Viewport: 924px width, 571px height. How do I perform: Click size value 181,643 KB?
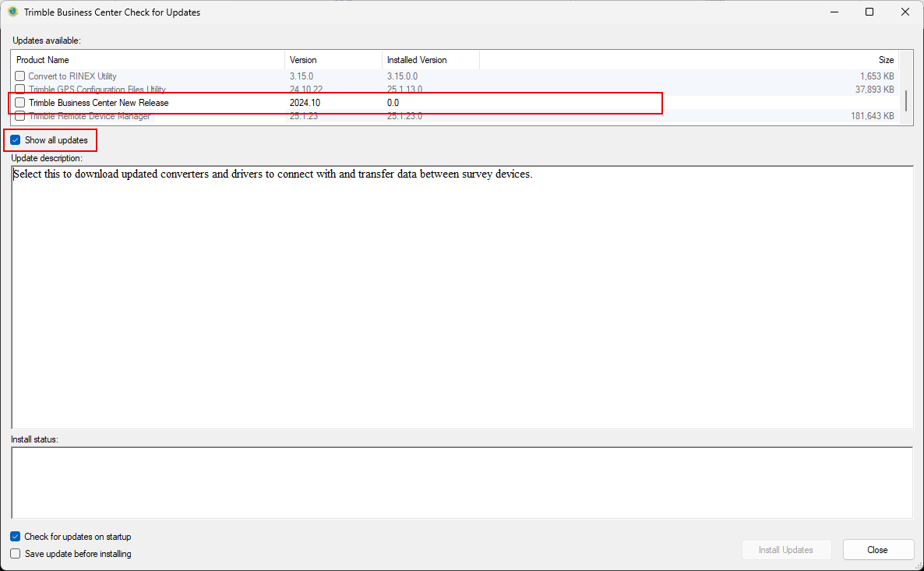click(x=872, y=116)
